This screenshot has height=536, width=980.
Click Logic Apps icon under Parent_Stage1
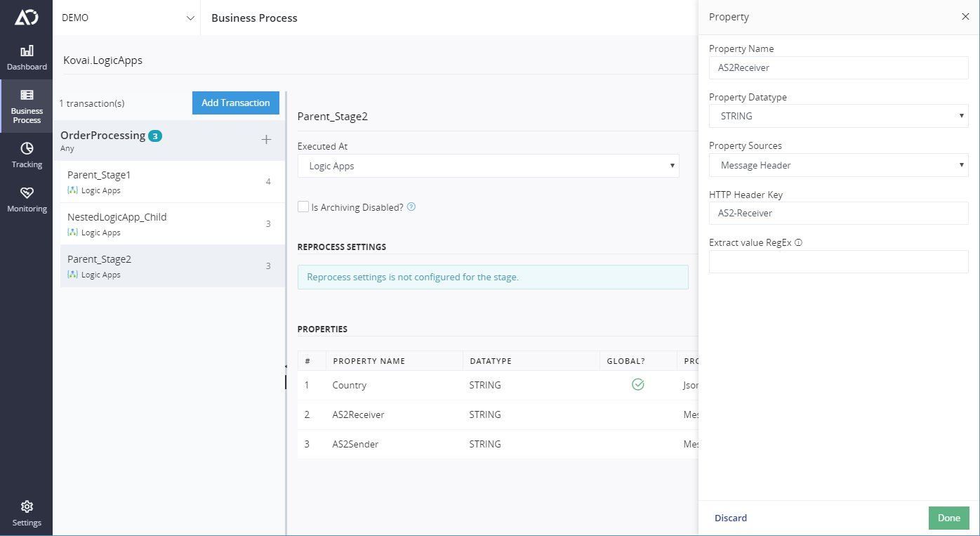pyautogui.click(x=72, y=190)
